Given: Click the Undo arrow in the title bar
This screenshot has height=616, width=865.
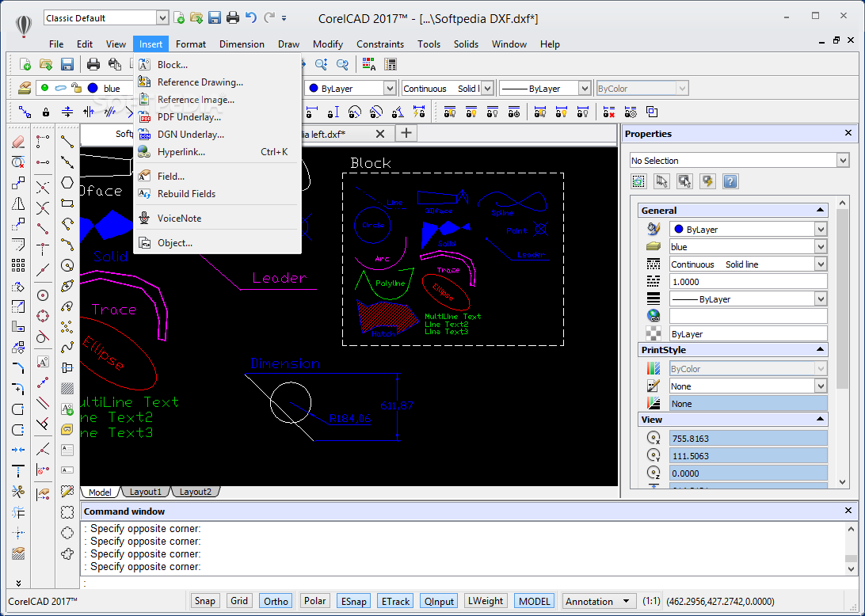Looking at the screenshot, I should [x=251, y=17].
